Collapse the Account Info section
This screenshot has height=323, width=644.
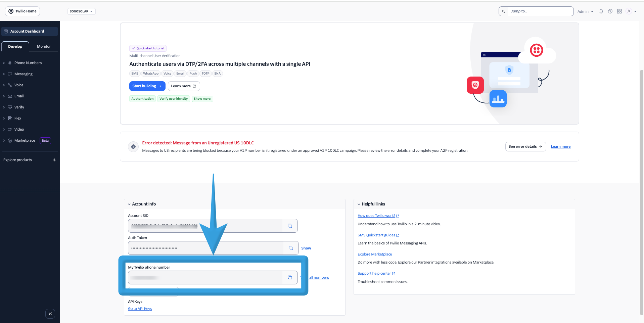(129, 204)
